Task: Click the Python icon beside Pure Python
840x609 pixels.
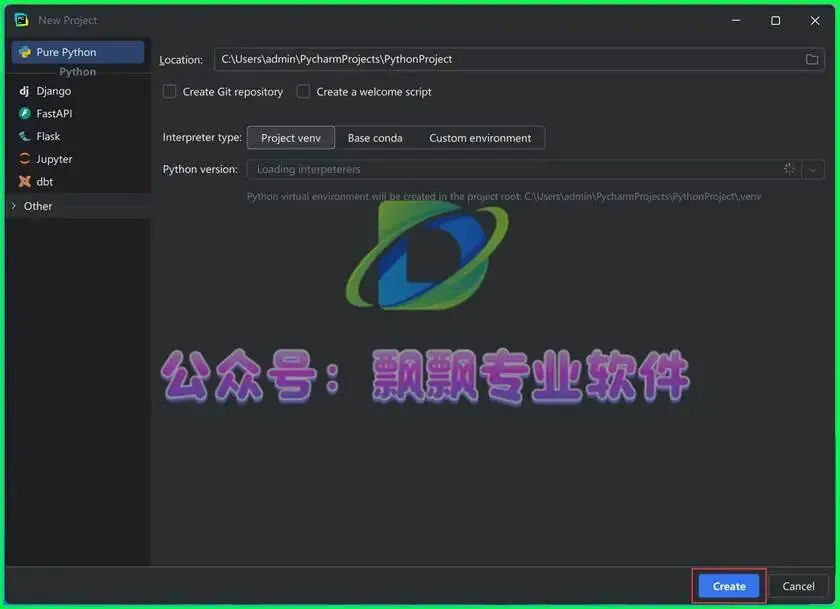Action: 25,52
